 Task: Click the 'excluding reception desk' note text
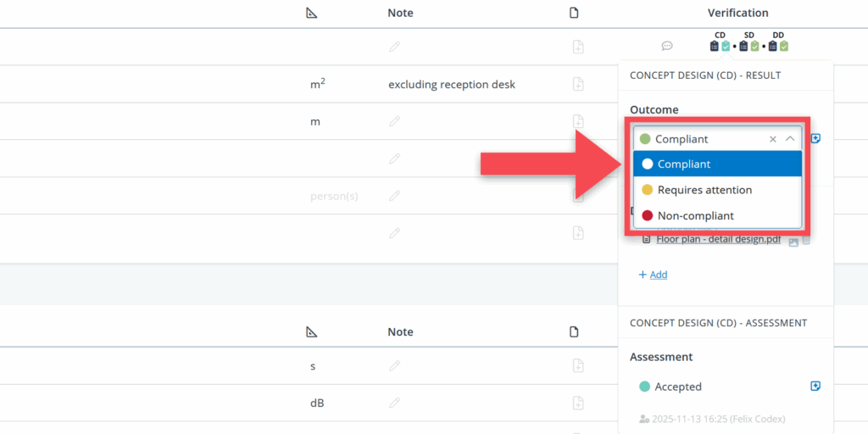(451, 85)
